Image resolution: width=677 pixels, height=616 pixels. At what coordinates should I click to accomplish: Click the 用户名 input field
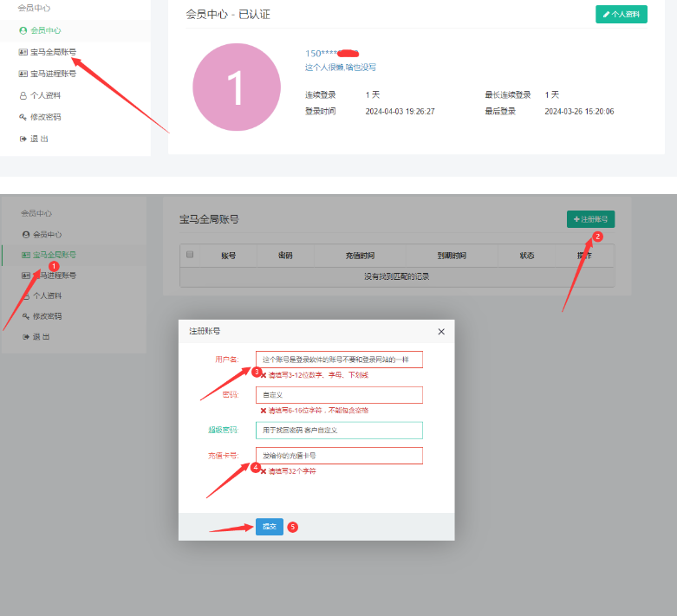[339, 360]
